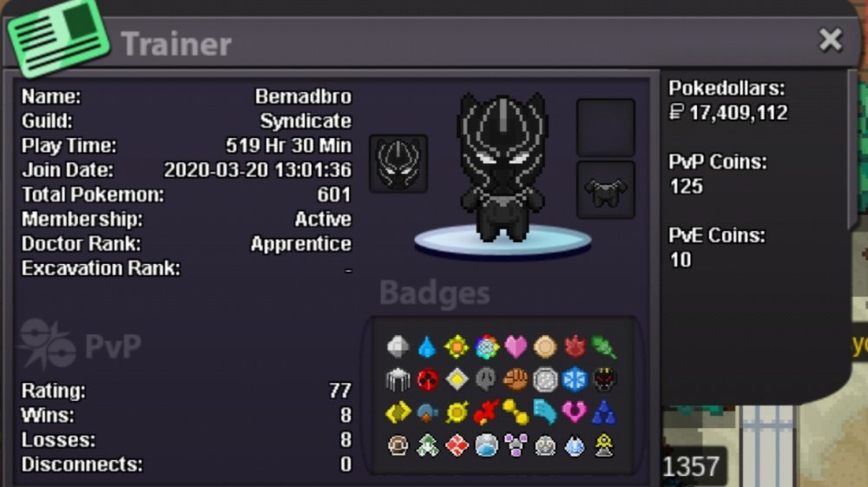The height and width of the screenshot is (487, 868).
Task: Click the green Trainer card icon
Action: (58, 39)
